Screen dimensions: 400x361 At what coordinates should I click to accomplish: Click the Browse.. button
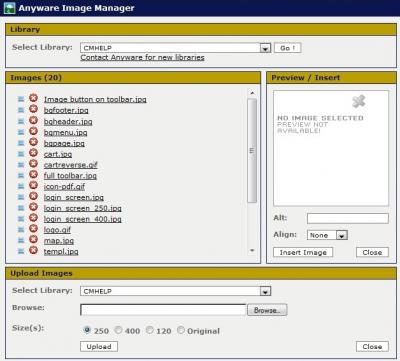click(267, 310)
